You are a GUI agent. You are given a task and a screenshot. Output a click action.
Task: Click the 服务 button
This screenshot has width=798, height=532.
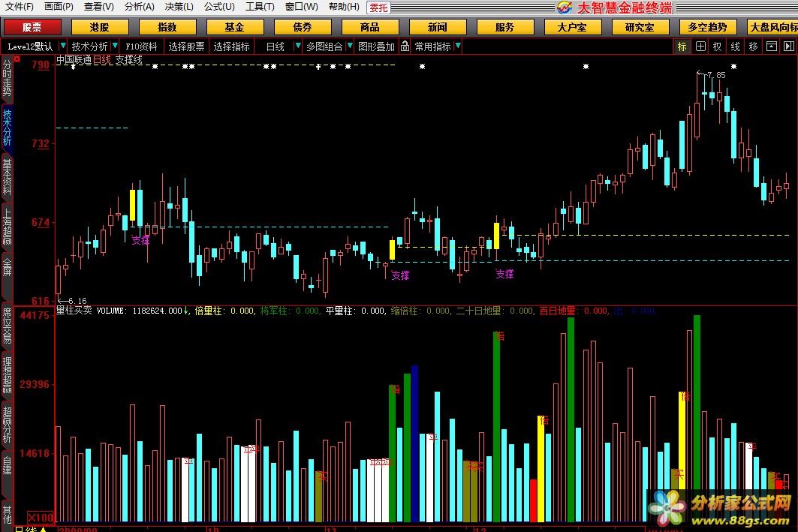(505, 27)
